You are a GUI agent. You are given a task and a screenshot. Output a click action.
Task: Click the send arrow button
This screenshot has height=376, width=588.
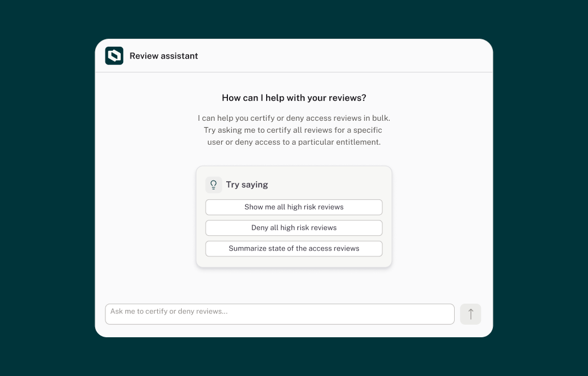470,314
